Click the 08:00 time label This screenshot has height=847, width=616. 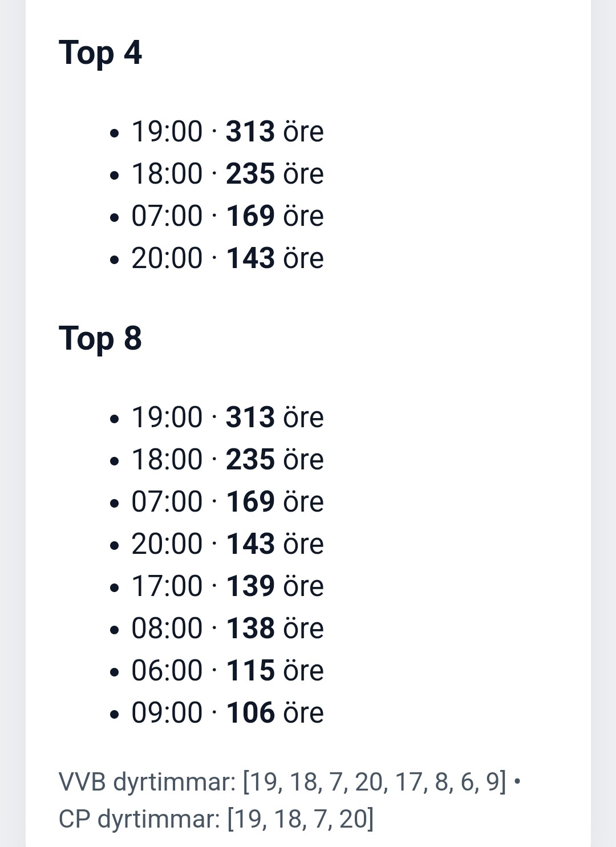(x=167, y=629)
